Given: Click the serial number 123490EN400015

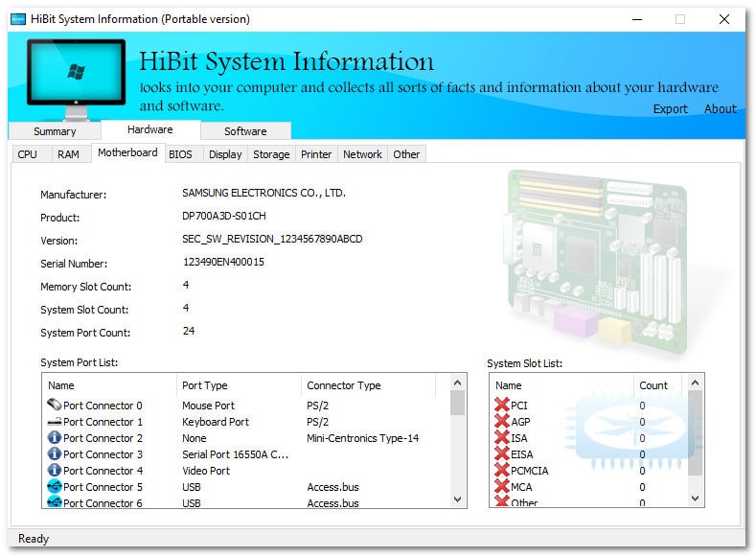Looking at the screenshot, I should [223, 262].
